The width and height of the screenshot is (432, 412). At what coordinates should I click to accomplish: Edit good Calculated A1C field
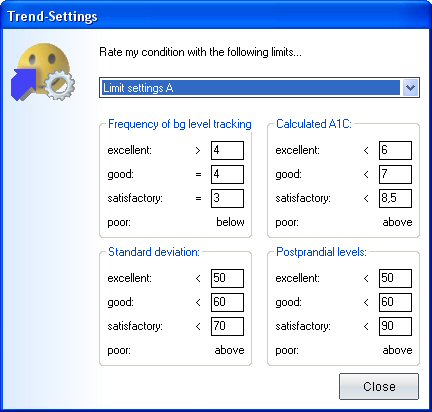point(395,174)
